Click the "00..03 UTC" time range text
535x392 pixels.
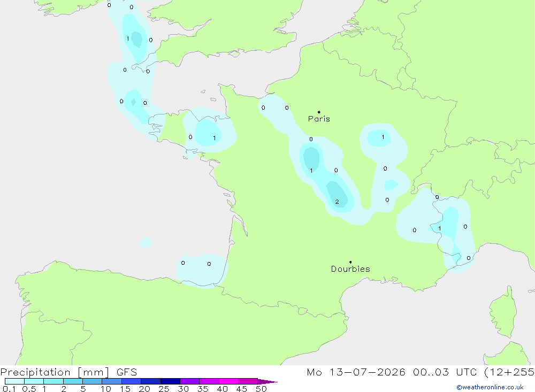(445, 372)
